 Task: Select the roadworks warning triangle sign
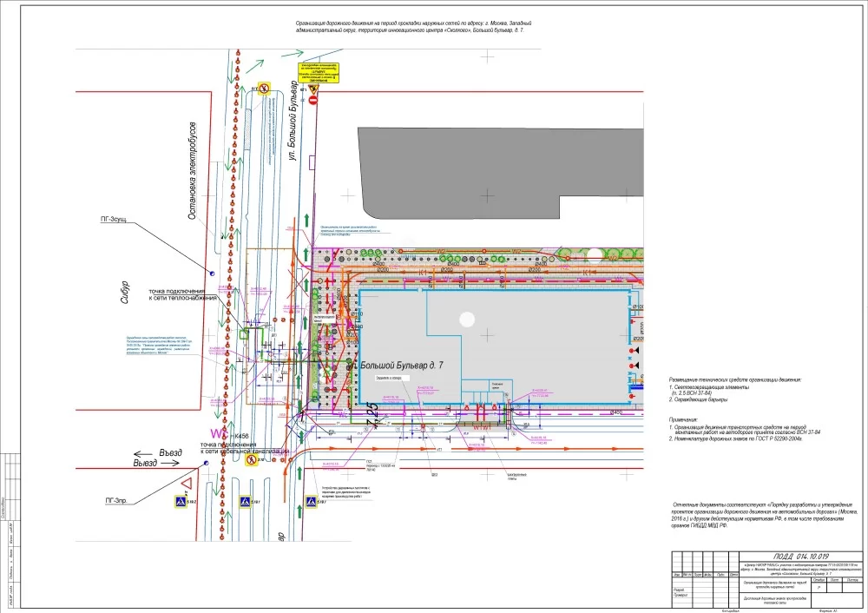316,88
